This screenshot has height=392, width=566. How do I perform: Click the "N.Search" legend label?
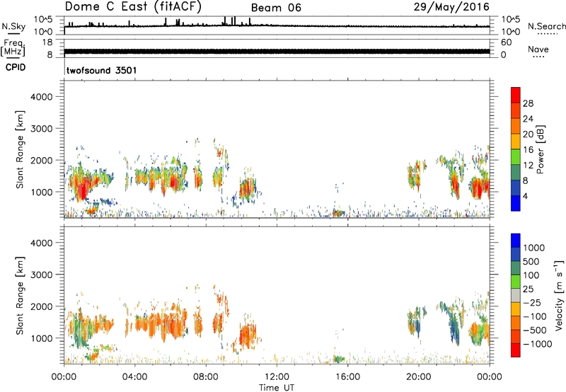[x=546, y=26]
